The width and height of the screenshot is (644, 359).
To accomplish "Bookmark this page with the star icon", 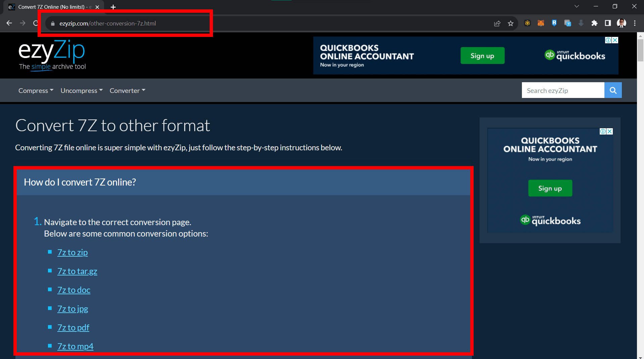I will pyautogui.click(x=511, y=23).
